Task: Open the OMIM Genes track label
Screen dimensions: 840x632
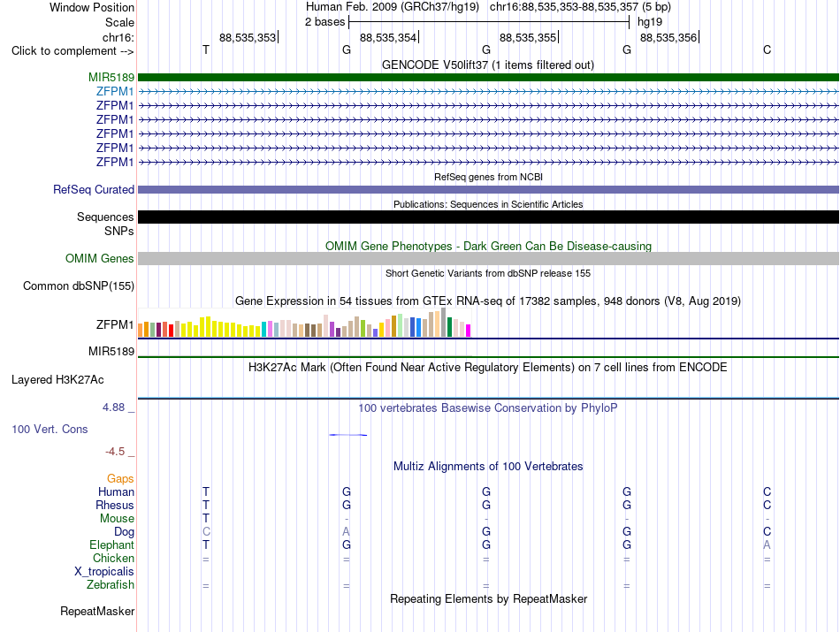Action: 100,259
